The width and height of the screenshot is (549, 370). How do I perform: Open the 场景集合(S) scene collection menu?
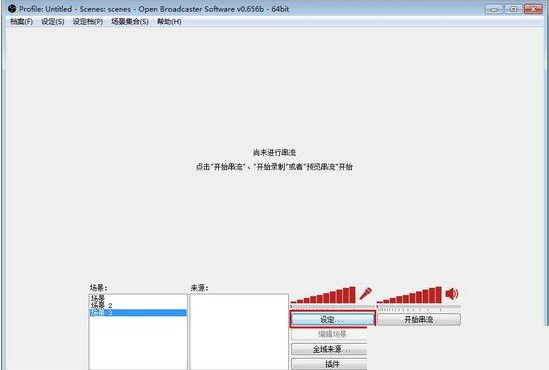click(x=130, y=22)
